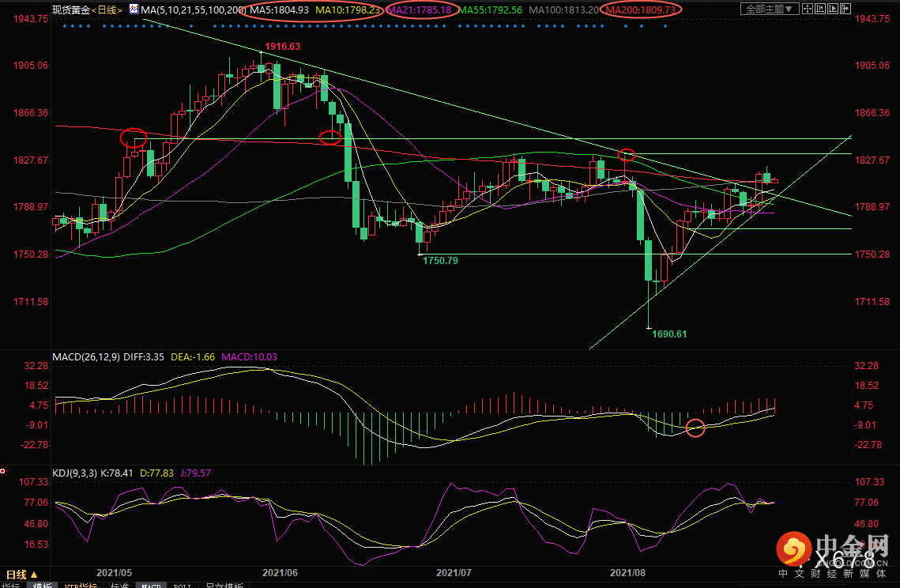Click the MA200:1809.73 value label

point(641,9)
